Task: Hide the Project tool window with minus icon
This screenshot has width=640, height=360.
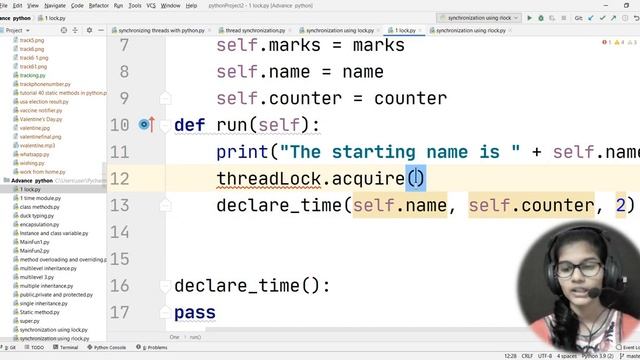Action: pyautogui.click(x=101, y=30)
